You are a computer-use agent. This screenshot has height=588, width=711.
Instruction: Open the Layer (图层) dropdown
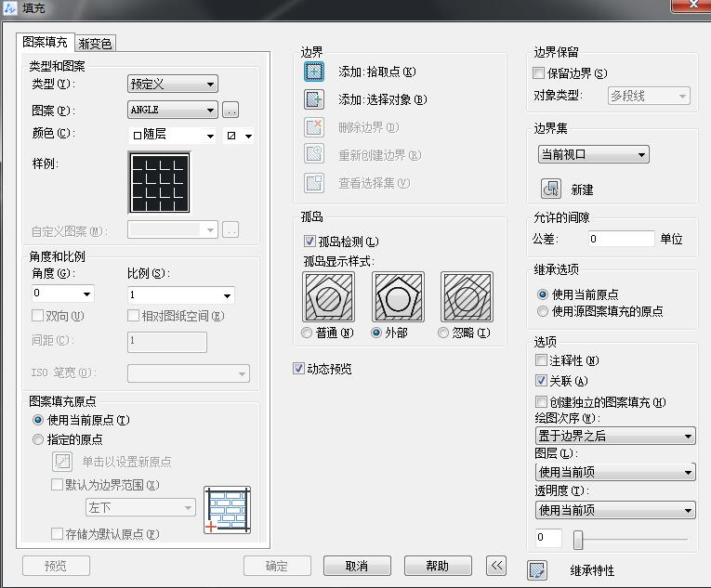(x=615, y=472)
